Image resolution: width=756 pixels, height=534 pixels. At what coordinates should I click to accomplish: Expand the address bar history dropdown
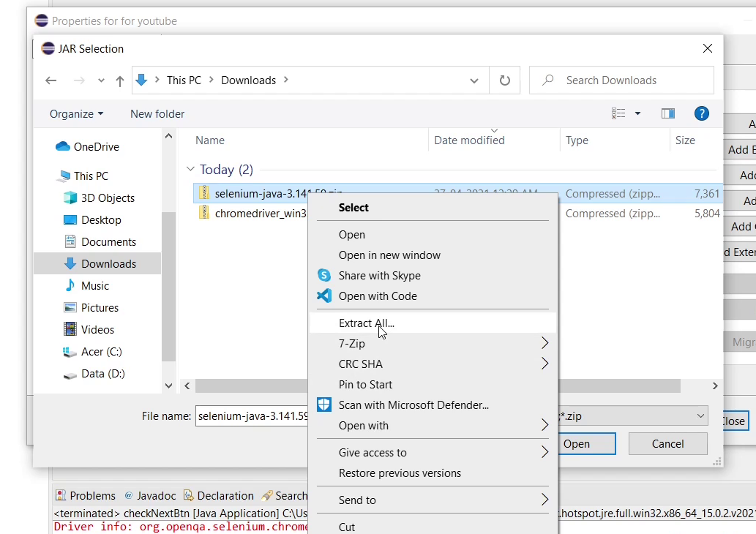[474, 80]
